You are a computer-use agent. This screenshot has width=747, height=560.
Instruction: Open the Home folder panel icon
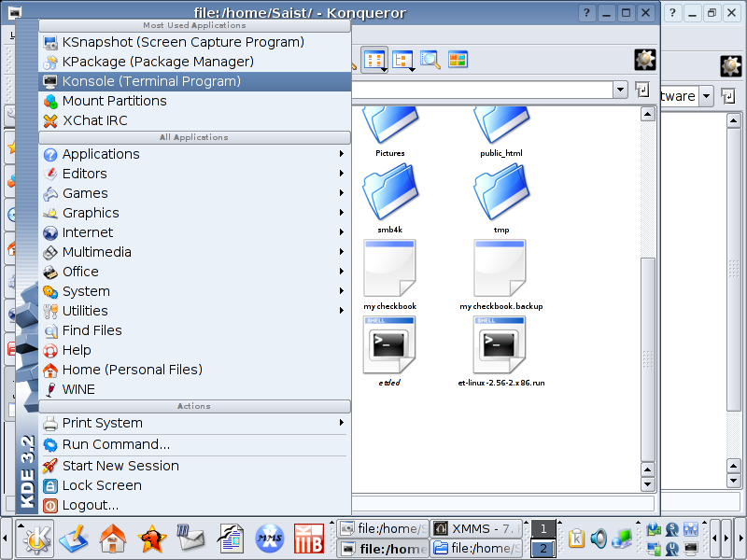[112, 539]
